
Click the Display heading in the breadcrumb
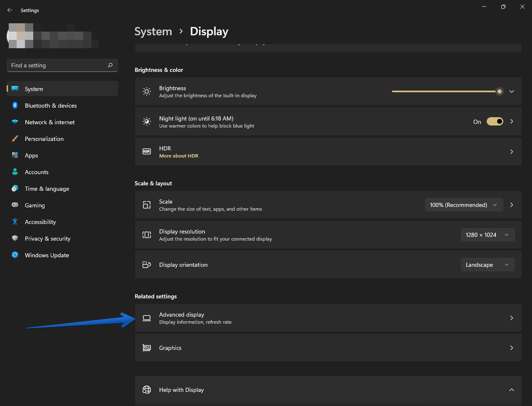point(209,32)
